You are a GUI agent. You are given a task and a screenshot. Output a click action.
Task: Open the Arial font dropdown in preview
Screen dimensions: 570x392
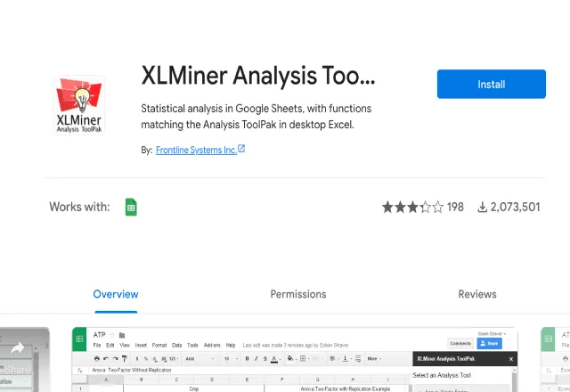199,358
